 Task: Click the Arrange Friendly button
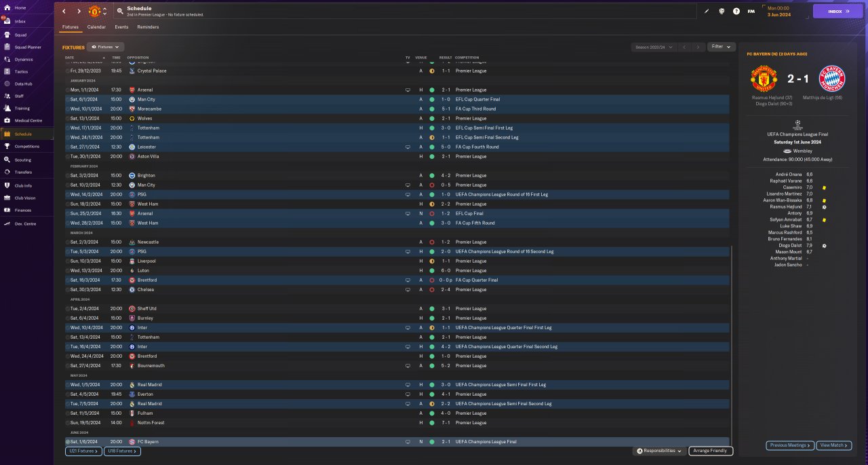(x=711, y=451)
